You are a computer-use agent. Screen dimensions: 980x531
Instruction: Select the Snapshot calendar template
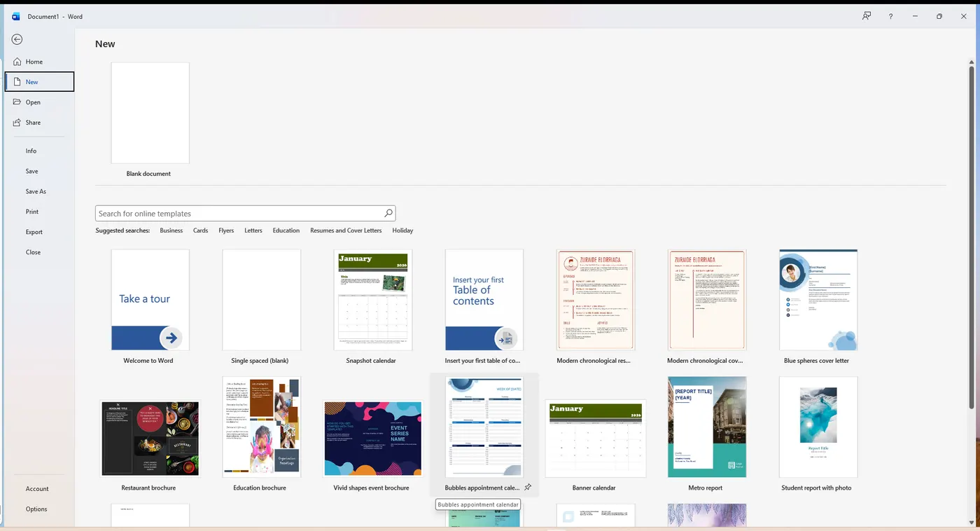(373, 300)
